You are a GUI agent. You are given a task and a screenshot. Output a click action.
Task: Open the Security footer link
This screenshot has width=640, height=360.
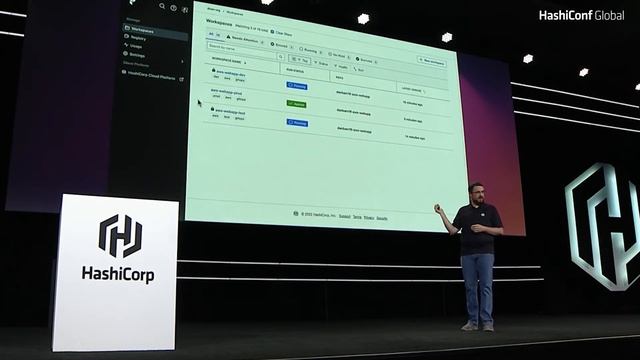point(382,218)
